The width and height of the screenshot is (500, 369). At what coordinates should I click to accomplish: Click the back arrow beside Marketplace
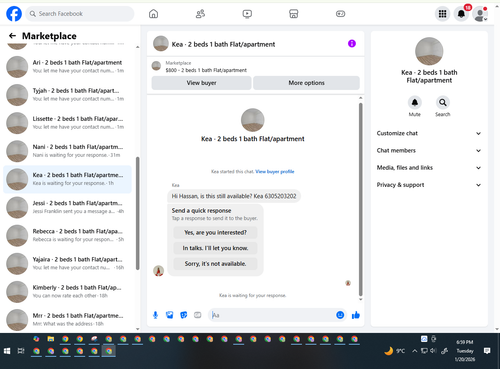click(x=12, y=36)
